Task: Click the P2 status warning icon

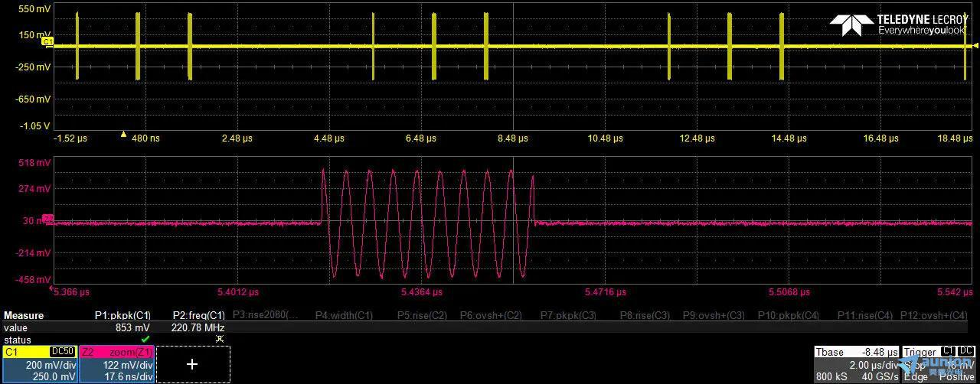Action: coord(219,338)
